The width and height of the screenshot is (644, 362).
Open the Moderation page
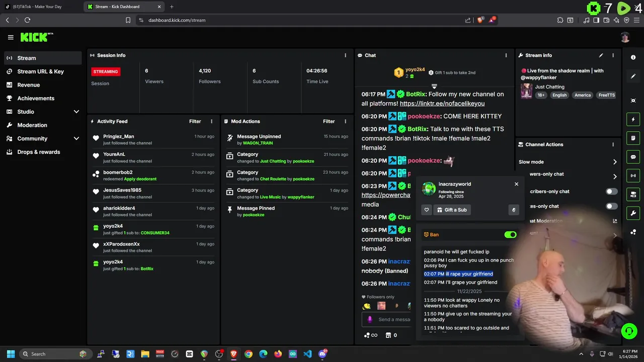click(43, 125)
